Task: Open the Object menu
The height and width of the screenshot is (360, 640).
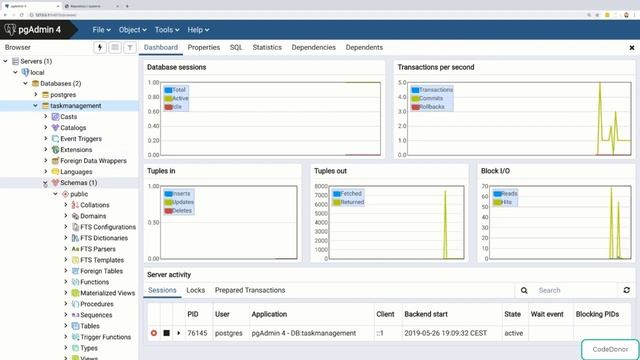Action: point(133,30)
